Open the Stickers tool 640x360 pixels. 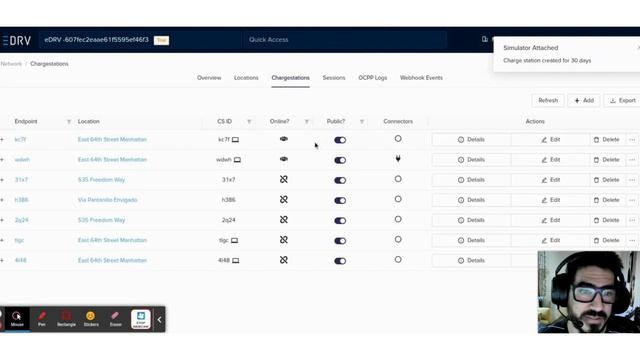pos(91,319)
